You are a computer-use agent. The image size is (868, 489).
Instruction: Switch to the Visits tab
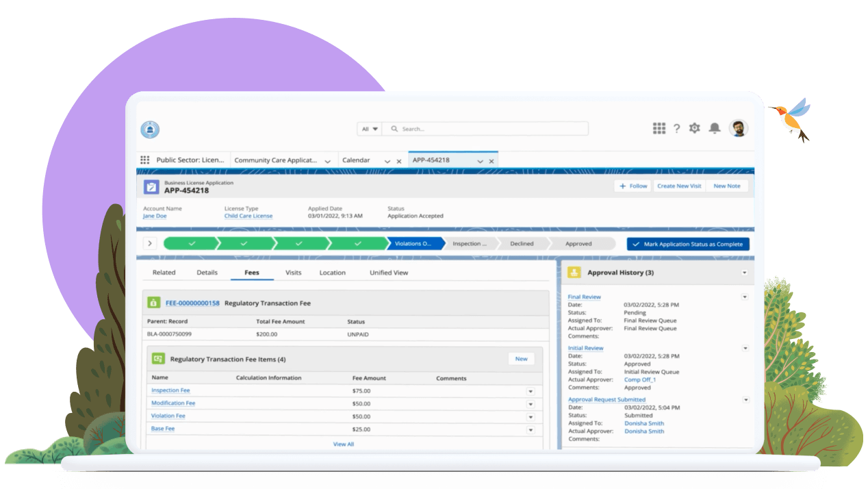coord(293,273)
